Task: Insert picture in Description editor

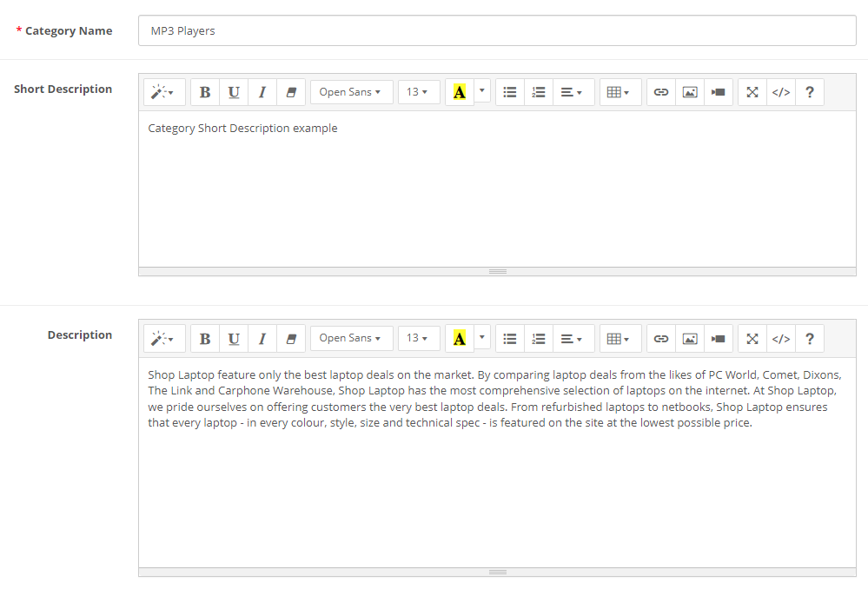Action: click(690, 338)
